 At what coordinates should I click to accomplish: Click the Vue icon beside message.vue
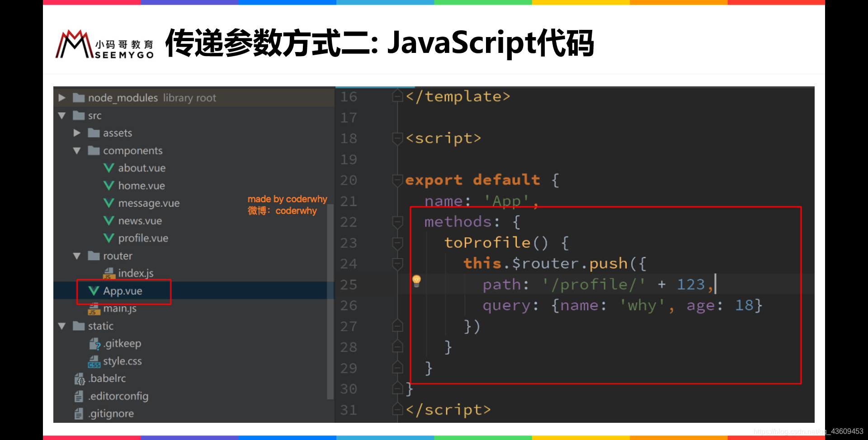pyautogui.click(x=108, y=203)
